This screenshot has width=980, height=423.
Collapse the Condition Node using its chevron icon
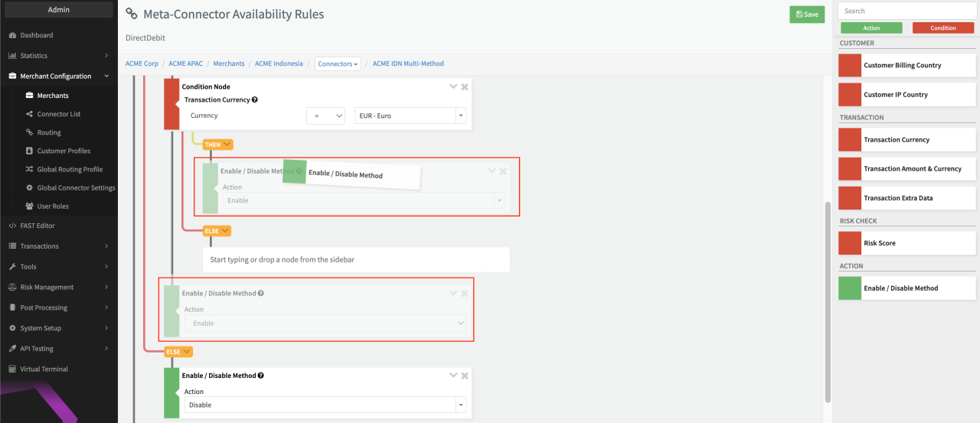453,87
